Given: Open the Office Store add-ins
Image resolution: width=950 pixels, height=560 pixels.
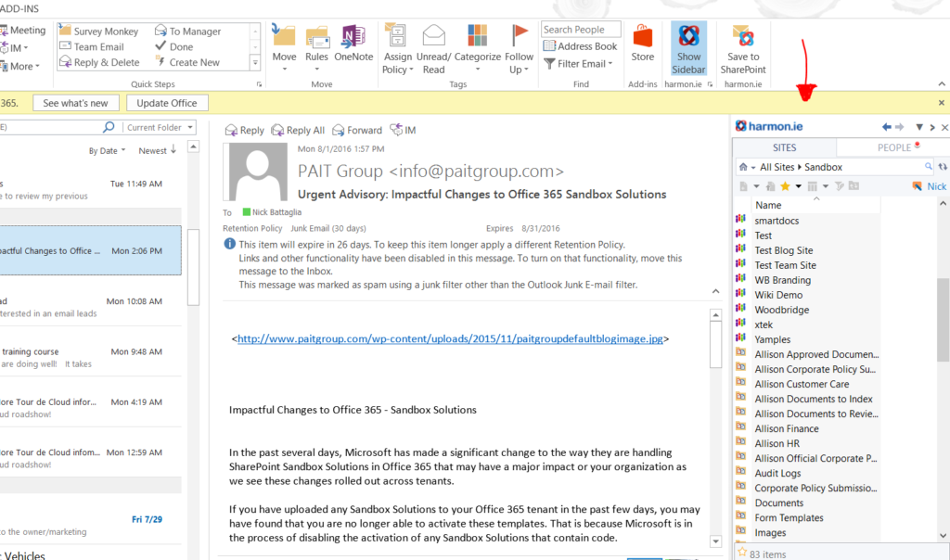Looking at the screenshot, I should pyautogui.click(x=643, y=44).
